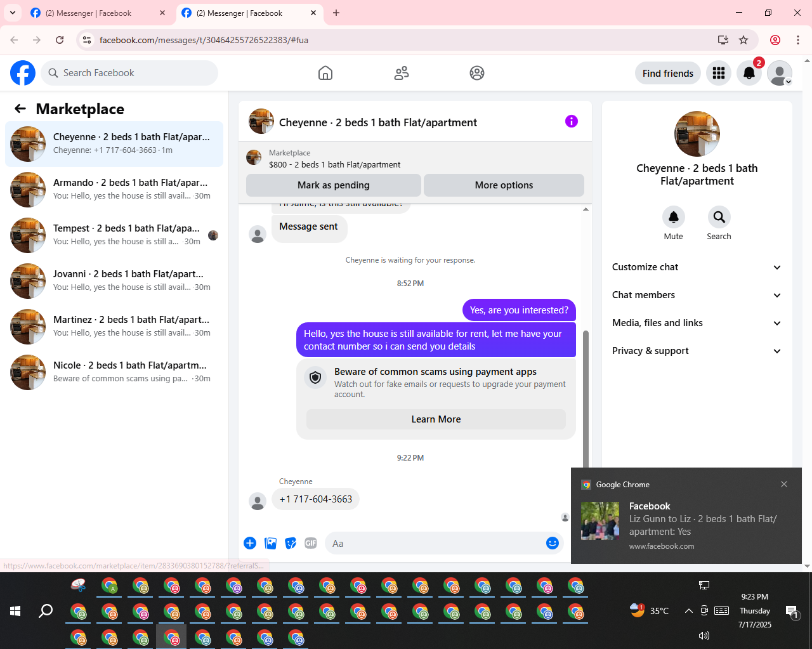This screenshot has width=812, height=649.
Task: Click the 'Yes, are you interested?' message
Action: tap(519, 310)
